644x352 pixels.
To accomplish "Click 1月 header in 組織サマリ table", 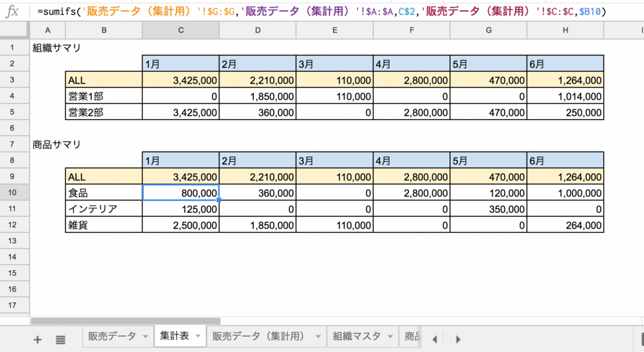I will click(180, 64).
